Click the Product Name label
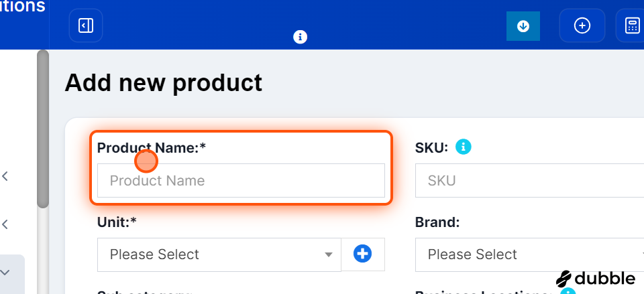This screenshot has height=294, width=644. point(151,147)
